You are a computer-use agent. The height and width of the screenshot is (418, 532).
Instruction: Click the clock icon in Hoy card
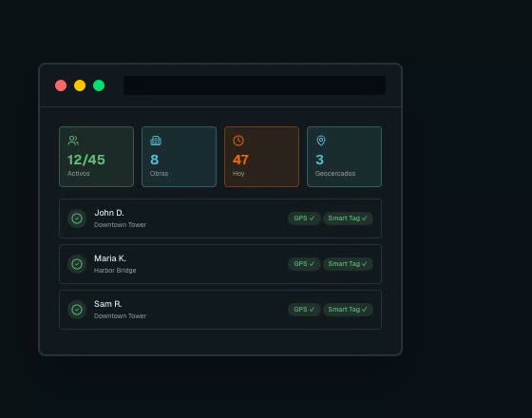(x=238, y=141)
